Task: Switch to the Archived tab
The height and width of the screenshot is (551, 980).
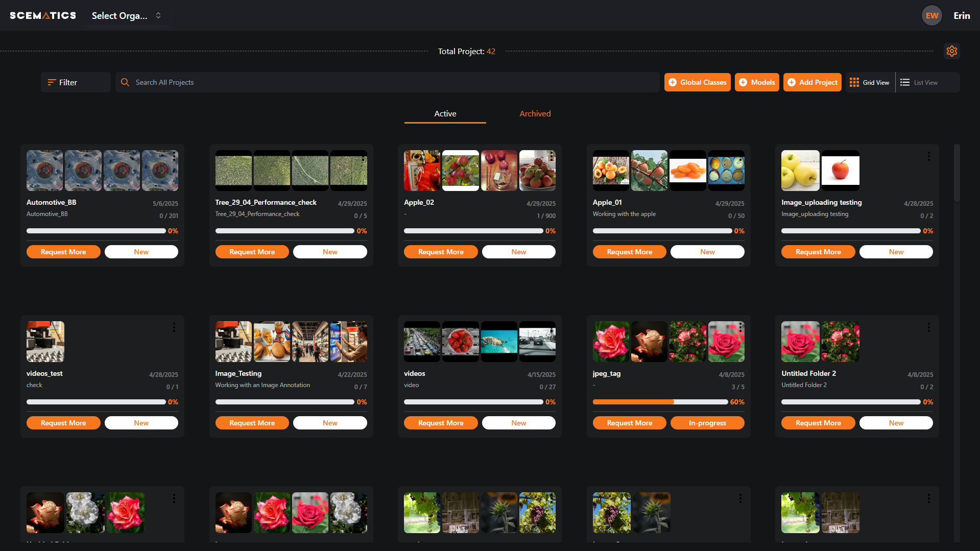Action: tap(535, 114)
